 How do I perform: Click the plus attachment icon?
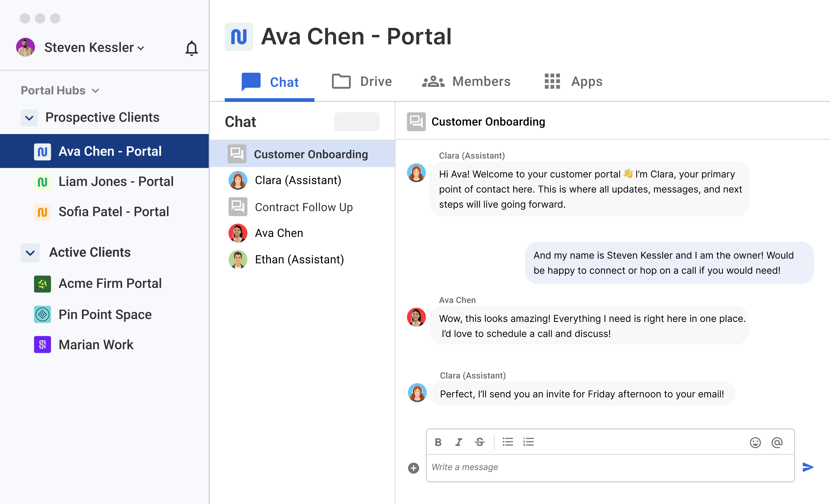click(413, 468)
